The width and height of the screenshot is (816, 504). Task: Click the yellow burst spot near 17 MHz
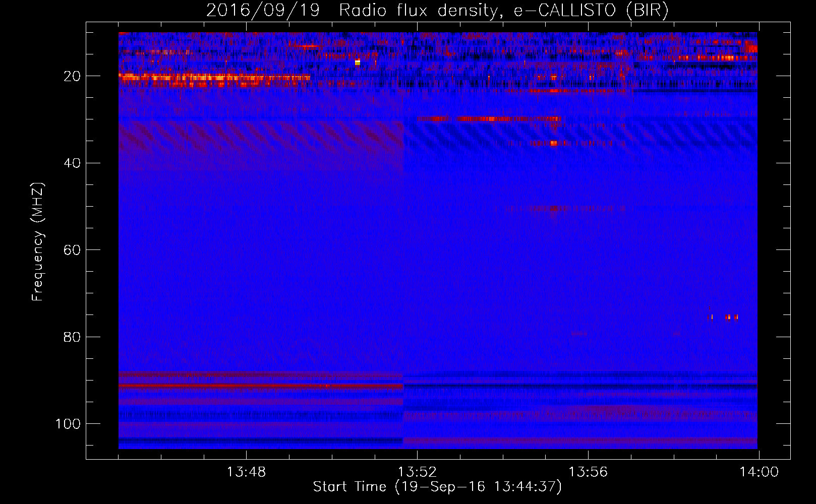(358, 63)
